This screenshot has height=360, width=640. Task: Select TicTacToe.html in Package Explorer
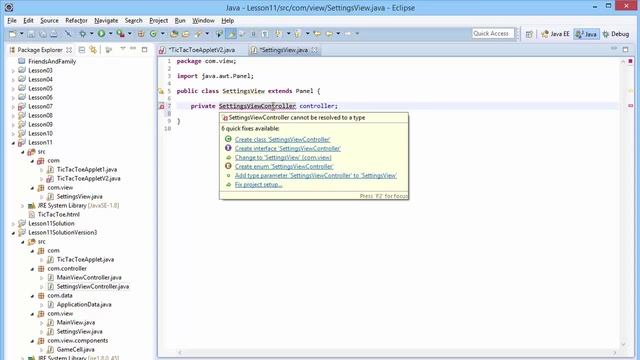[x=58, y=214]
